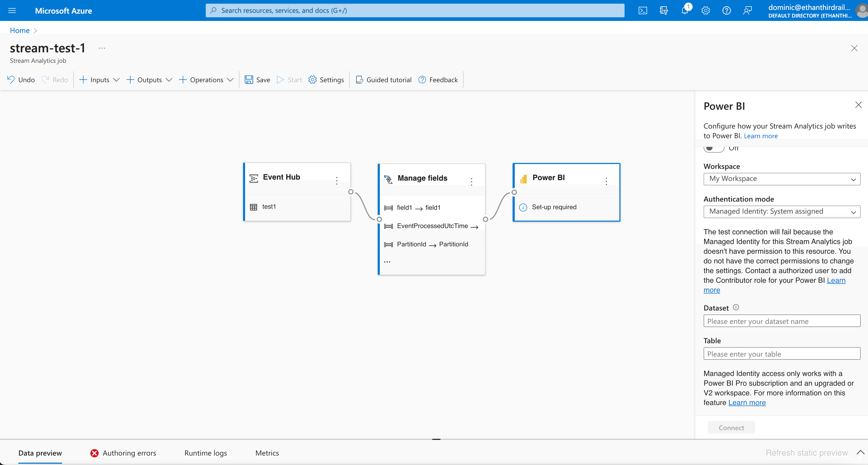Focus the Dataset name input field
This screenshot has height=465, width=868.
[x=782, y=321]
